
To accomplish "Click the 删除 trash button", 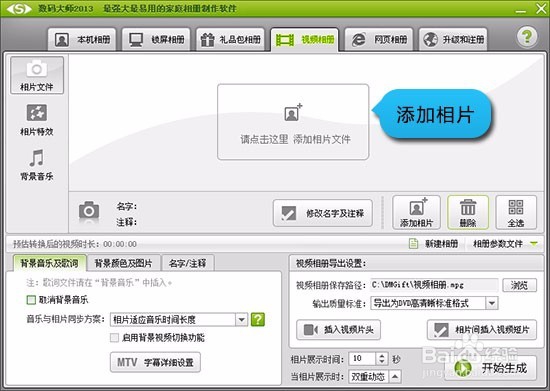I will point(468,213).
